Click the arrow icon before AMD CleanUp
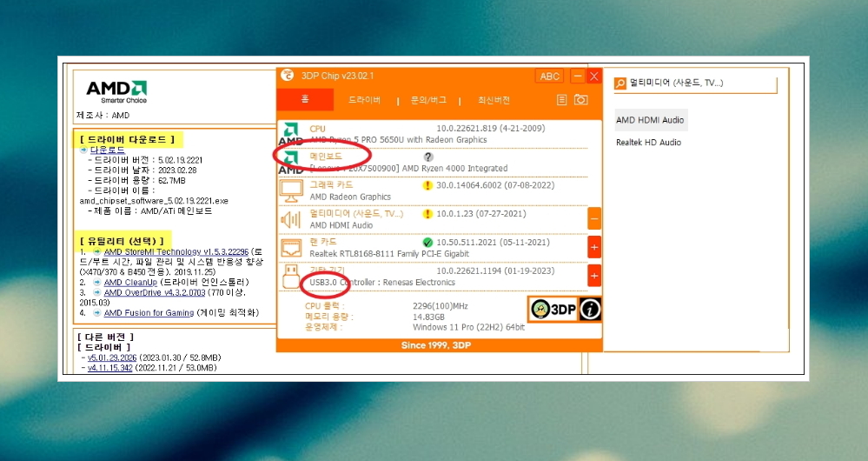 96,282
